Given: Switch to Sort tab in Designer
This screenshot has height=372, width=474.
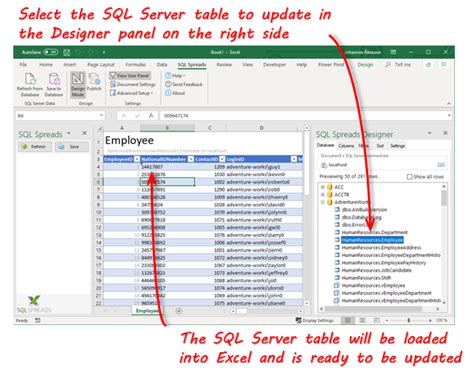Looking at the screenshot, I should tap(380, 146).
